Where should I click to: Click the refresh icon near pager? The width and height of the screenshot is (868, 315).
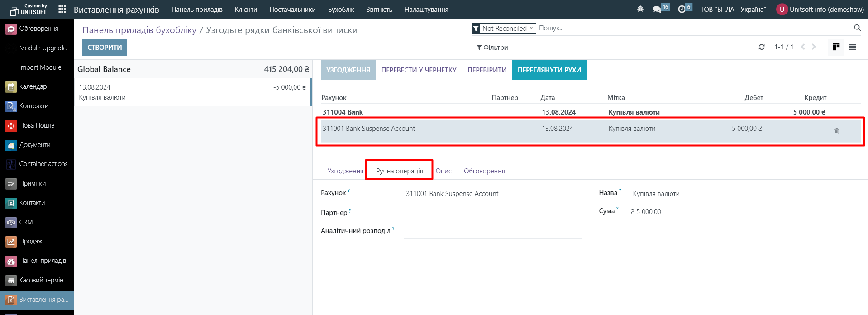762,47
